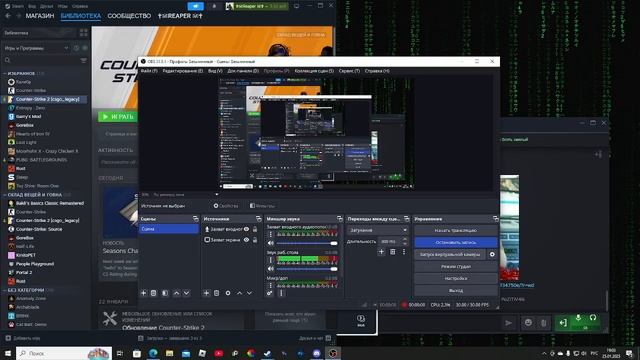The image size is (640, 360).
Task: Open Discord from the Windows taskbar
Action: pyautogui.click(x=317, y=353)
